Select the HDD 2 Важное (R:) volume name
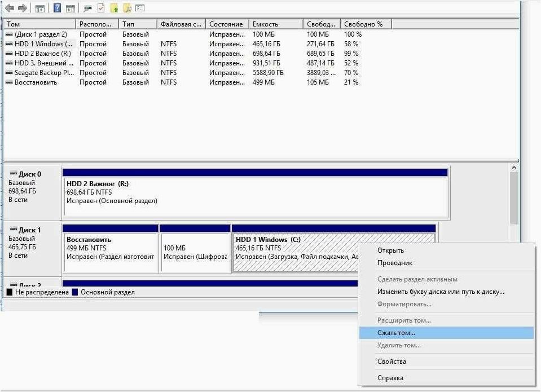This screenshot has height=392, width=541. [43, 54]
